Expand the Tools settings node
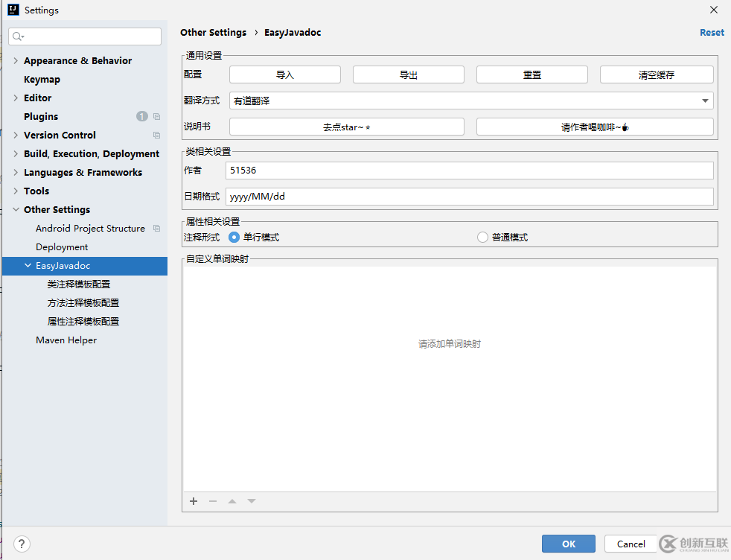Image resolution: width=731 pixels, height=560 pixels. point(16,191)
